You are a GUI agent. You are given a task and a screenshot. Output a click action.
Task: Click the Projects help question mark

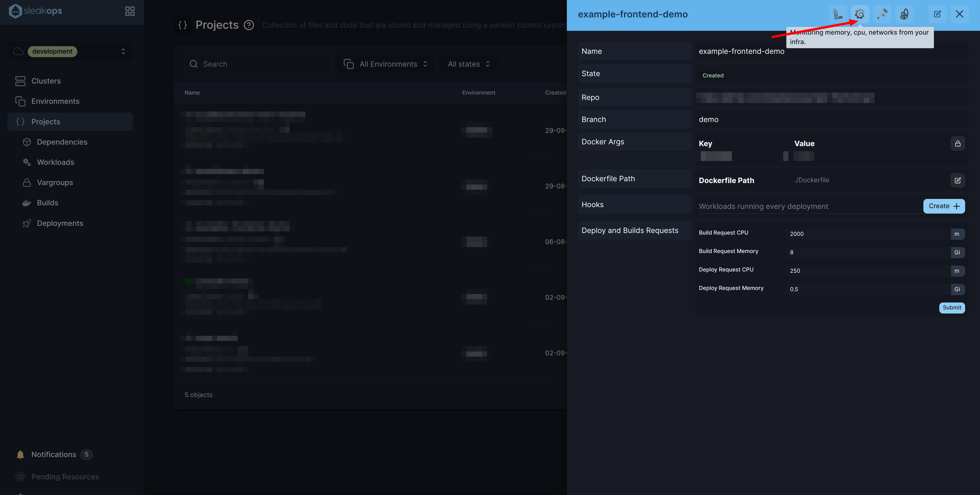(249, 25)
